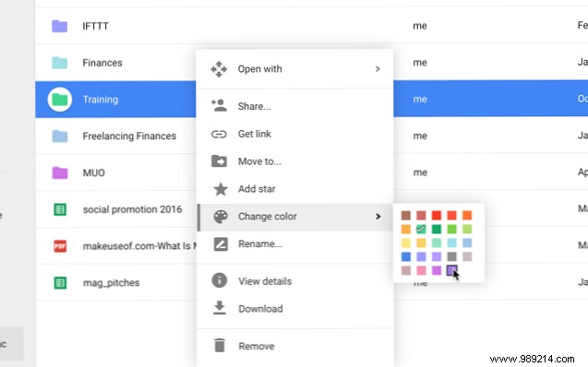Choose Rename... from the menu

tap(294, 244)
